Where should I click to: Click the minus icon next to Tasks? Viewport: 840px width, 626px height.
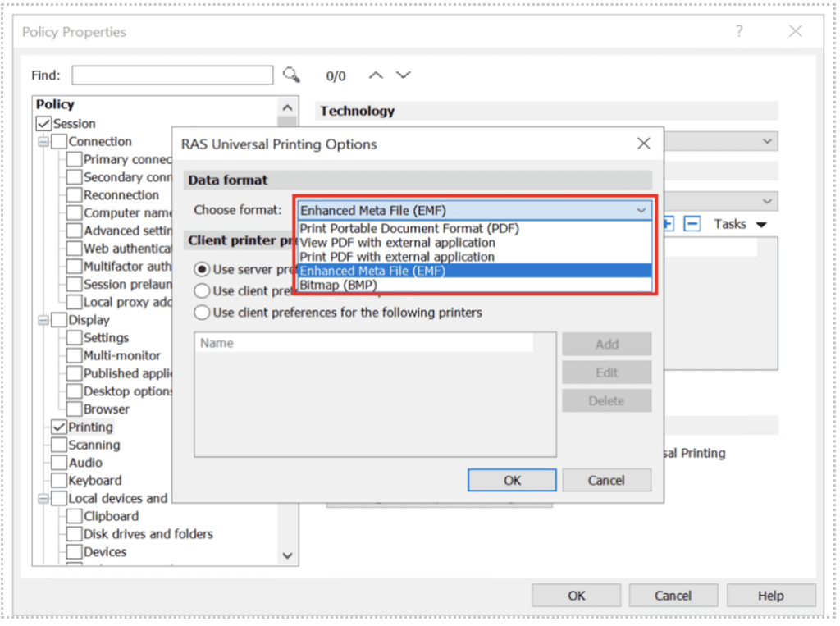click(x=692, y=224)
